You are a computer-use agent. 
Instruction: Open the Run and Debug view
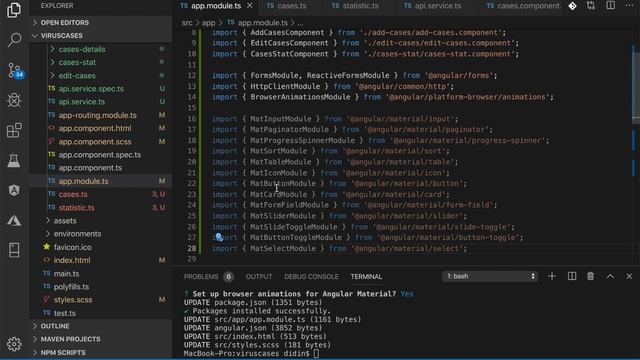coord(14,100)
